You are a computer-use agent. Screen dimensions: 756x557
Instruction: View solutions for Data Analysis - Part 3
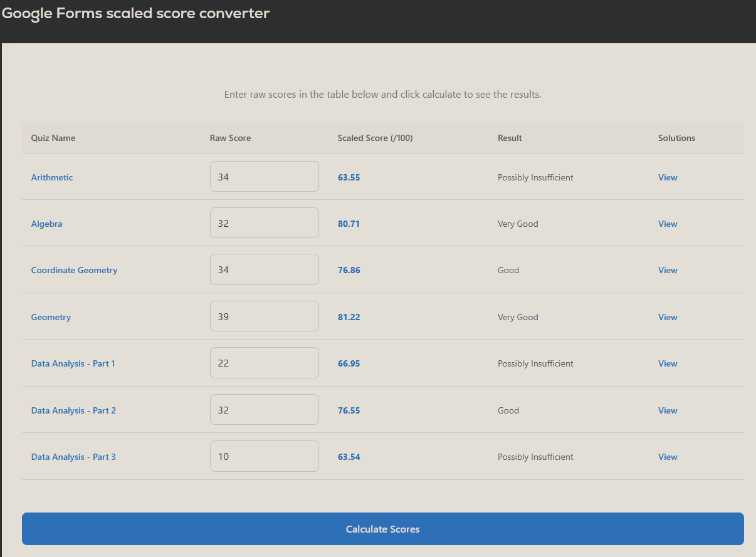coord(668,457)
